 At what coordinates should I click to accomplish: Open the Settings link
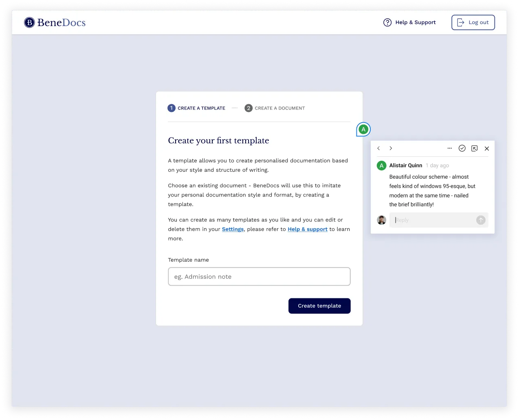(233, 229)
